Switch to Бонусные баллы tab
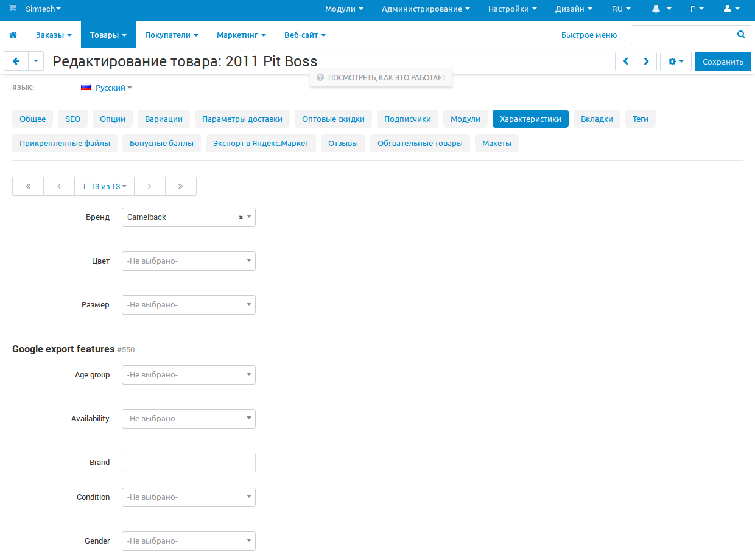Viewport: 755px width, 560px height. click(161, 144)
